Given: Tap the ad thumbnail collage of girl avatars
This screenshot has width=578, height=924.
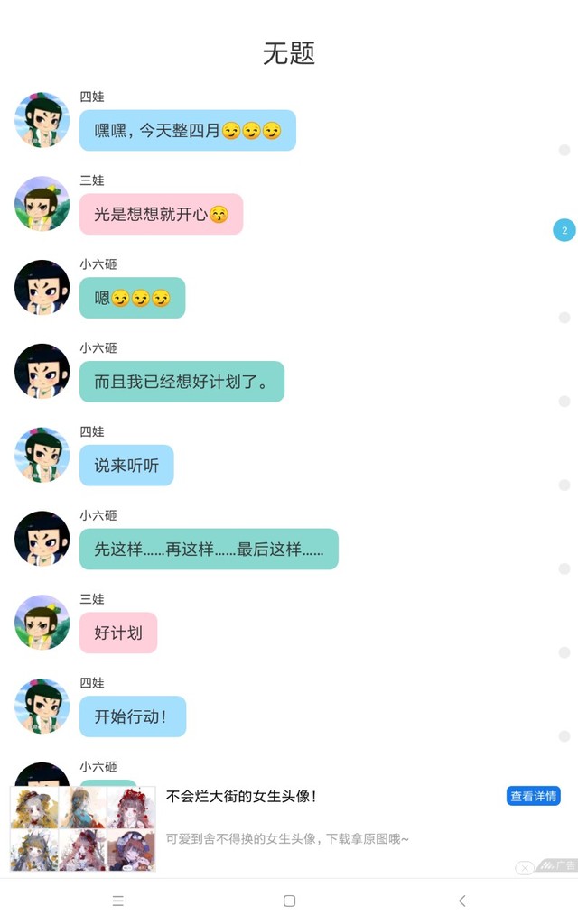Looking at the screenshot, I should 83,828.
